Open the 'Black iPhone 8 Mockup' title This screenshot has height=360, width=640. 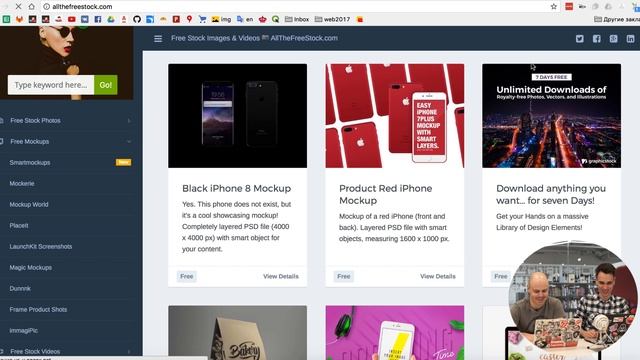[x=237, y=189]
